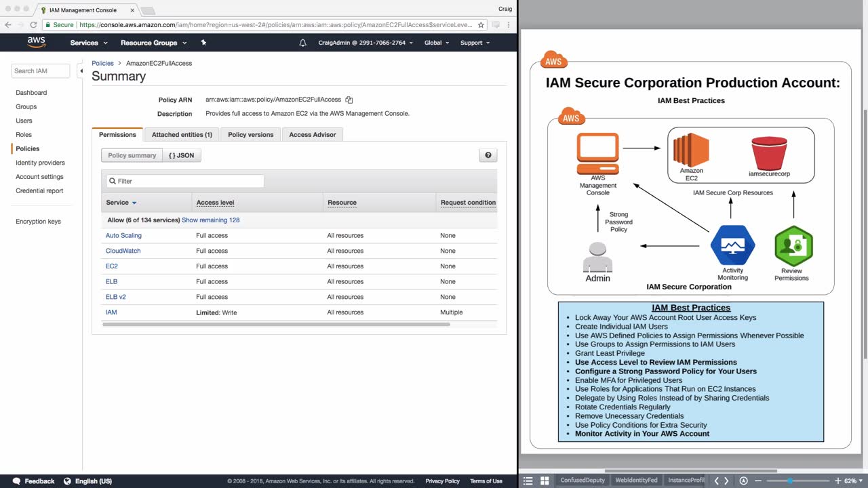868x488 pixels.
Task: Go back with the browser back arrow
Action: pyautogui.click(x=8, y=24)
